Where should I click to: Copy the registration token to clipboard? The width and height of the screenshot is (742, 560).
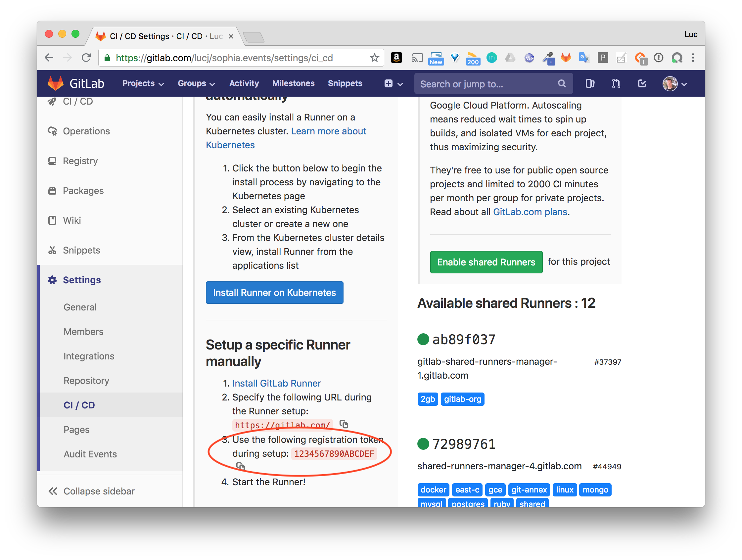pos(241,466)
